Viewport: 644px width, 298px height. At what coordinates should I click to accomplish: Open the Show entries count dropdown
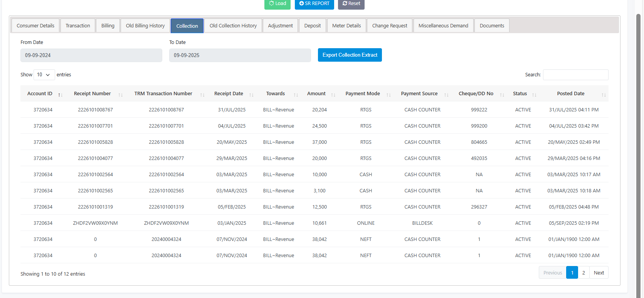point(44,75)
